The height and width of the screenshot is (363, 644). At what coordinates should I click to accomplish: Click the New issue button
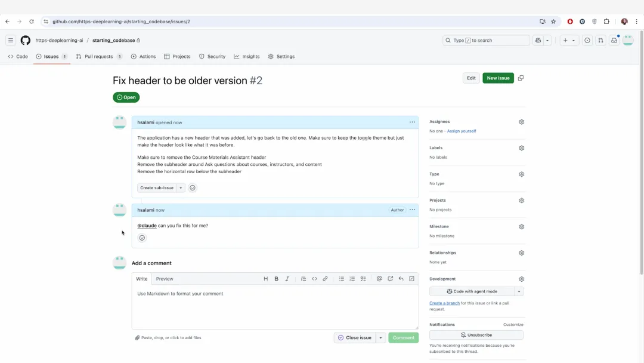click(497, 78)
